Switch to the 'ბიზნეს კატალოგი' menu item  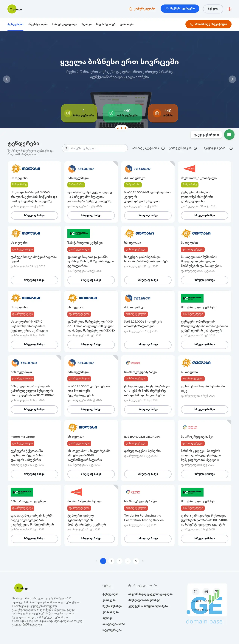pos(64,24)
